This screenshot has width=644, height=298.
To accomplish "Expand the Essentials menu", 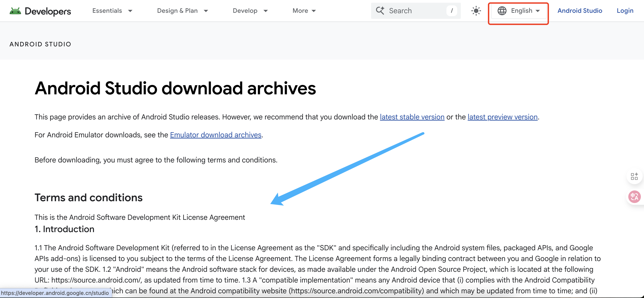I will (112, 11).
